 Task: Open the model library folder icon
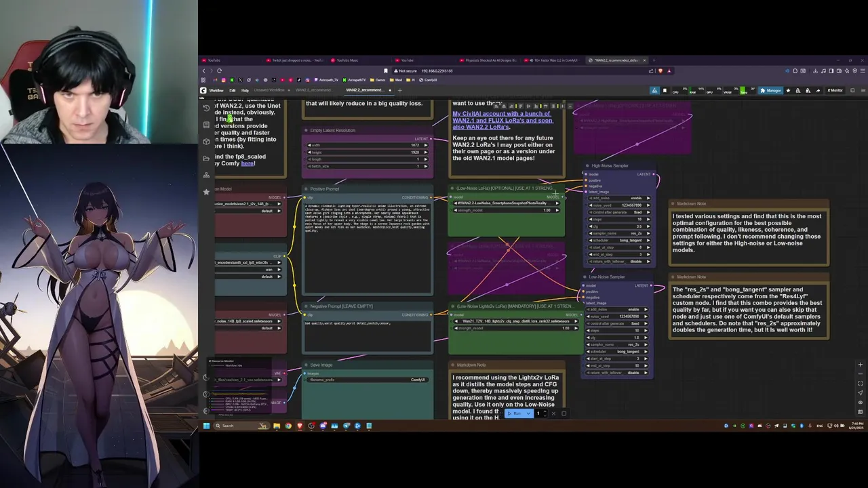coord(206,159)
